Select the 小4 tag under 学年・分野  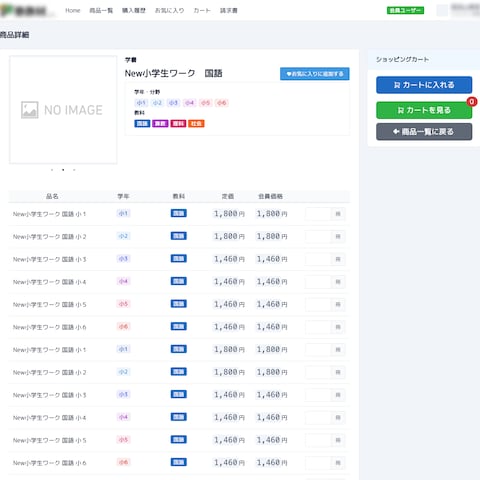[x=189, y=103]
